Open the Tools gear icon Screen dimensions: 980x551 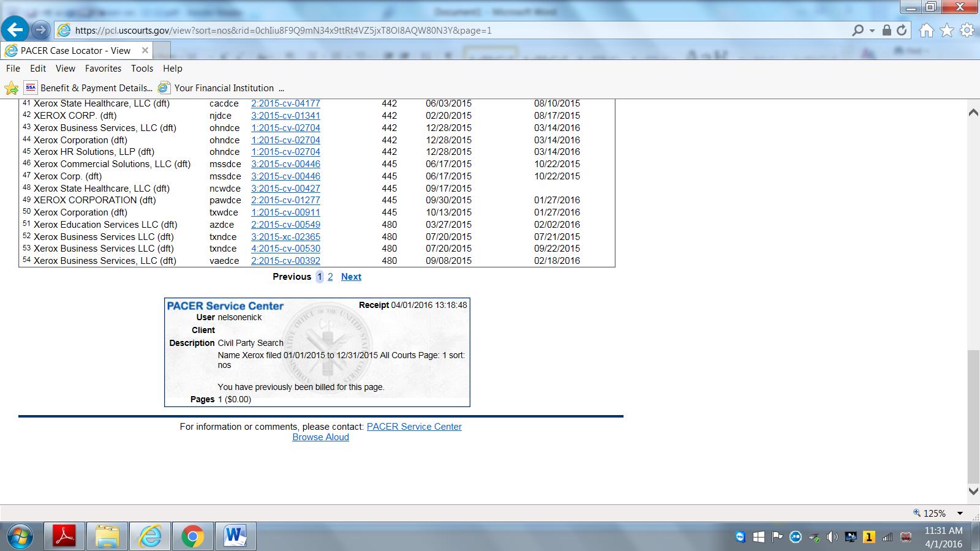tap(967, 30)
